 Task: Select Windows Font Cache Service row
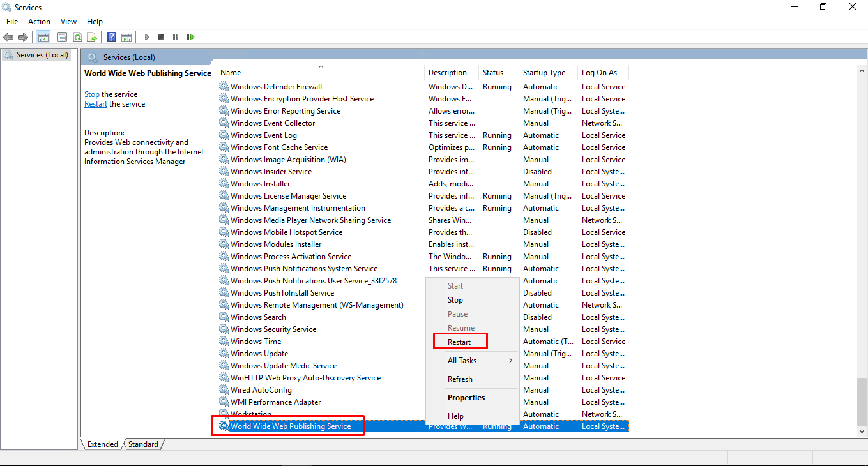pos(423,147)
